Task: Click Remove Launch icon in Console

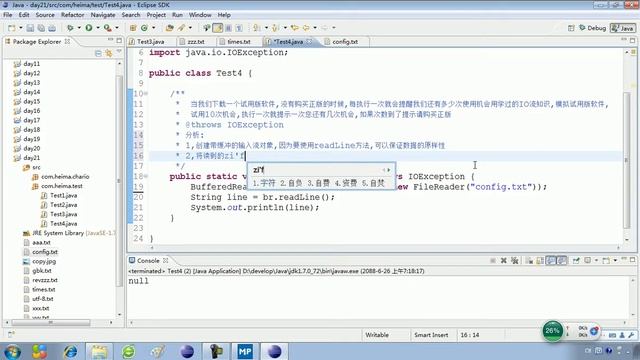Action: 504,260
